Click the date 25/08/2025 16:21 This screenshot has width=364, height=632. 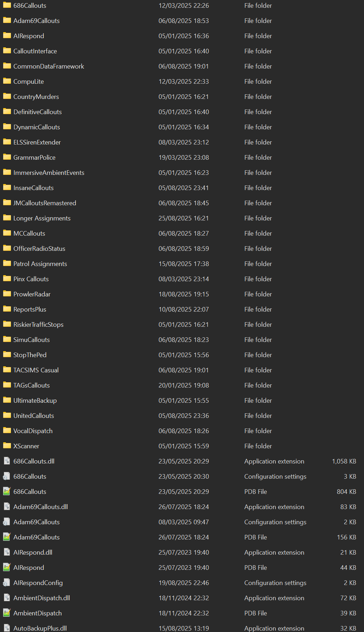point(184,218)
